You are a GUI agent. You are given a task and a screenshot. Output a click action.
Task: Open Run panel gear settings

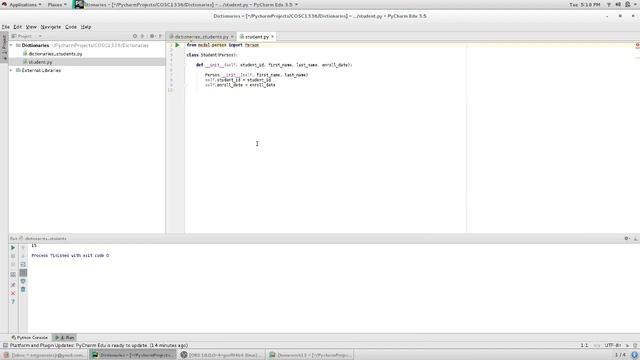(x=627, y=238)
